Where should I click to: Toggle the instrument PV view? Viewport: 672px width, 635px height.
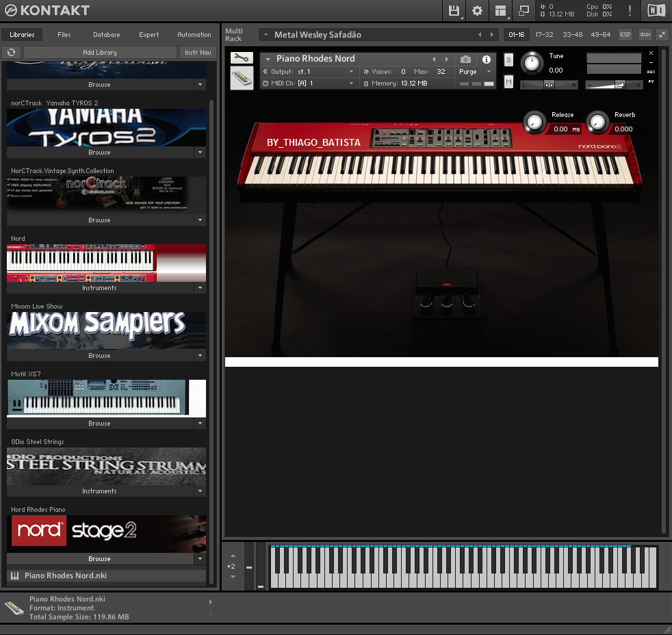pos(651,81)
